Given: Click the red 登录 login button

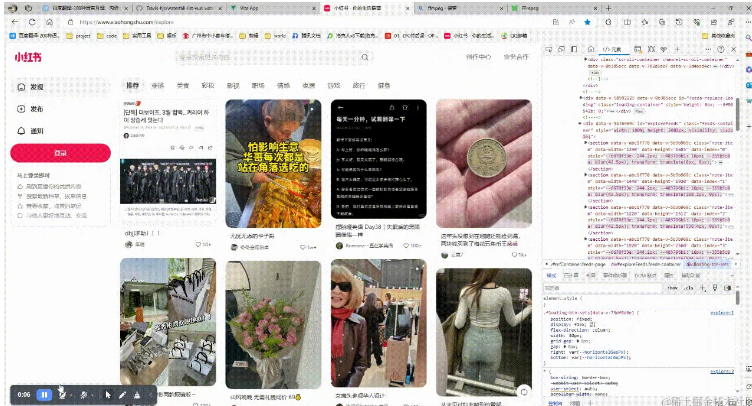Looking at the screenshot, I should [60, 153].
